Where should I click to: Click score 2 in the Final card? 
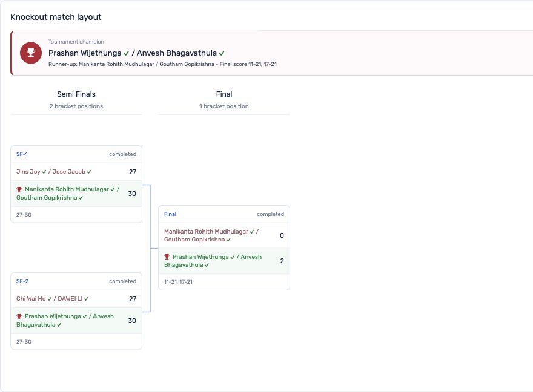(x=282, y=261)
